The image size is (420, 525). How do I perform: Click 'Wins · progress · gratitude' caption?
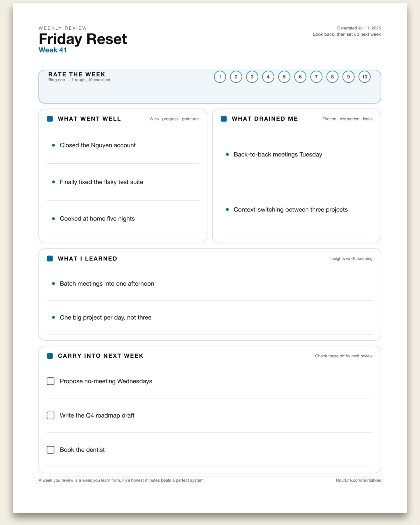pos(174,119)
